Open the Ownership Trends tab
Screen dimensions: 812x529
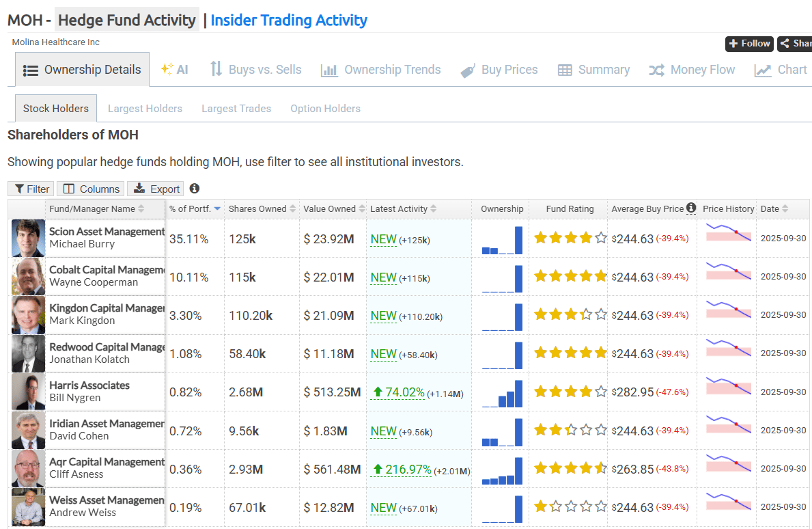click(380, 70)
